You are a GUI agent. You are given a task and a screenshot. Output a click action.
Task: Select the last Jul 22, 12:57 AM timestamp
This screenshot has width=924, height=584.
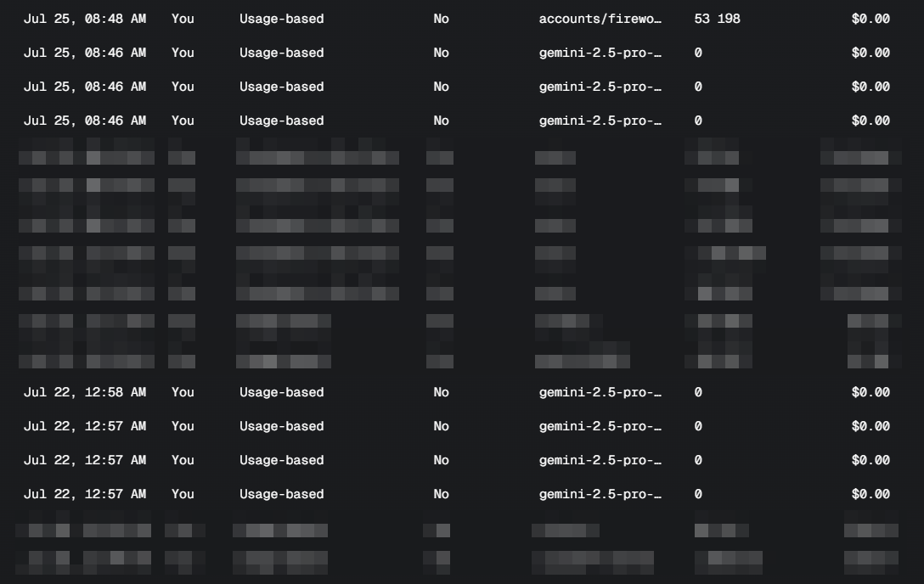(x=85, y=494)
